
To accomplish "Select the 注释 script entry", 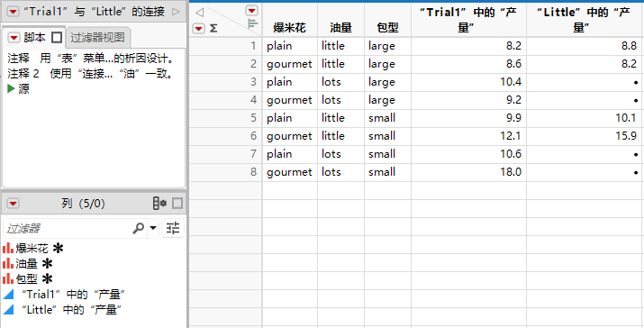I will 91,59.
